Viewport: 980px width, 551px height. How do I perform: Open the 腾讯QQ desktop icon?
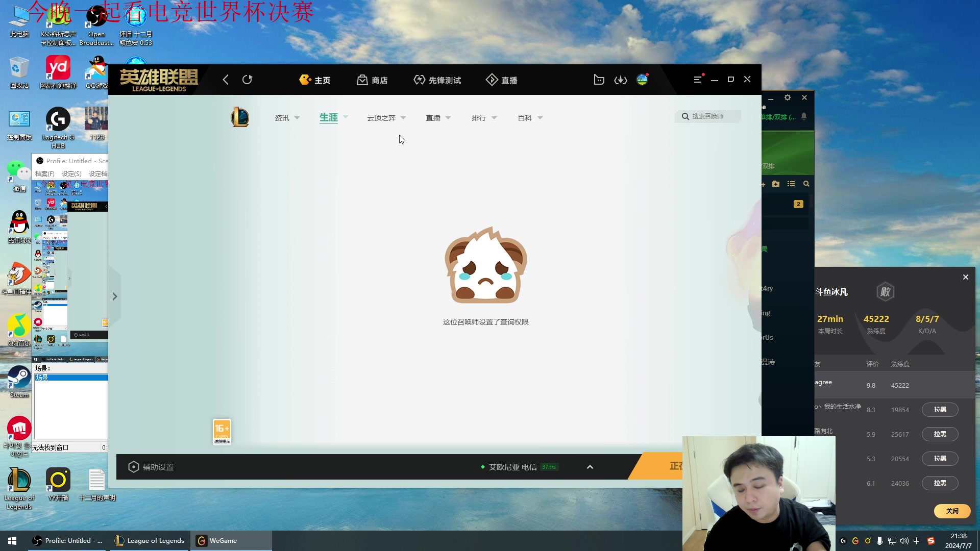click(19, 227)
